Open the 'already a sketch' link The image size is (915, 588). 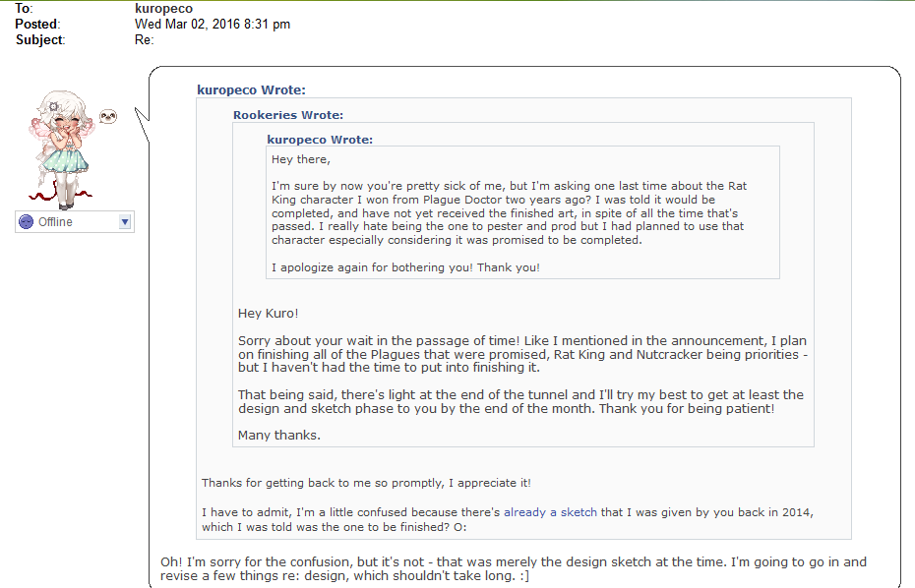[x=550, y=512]
